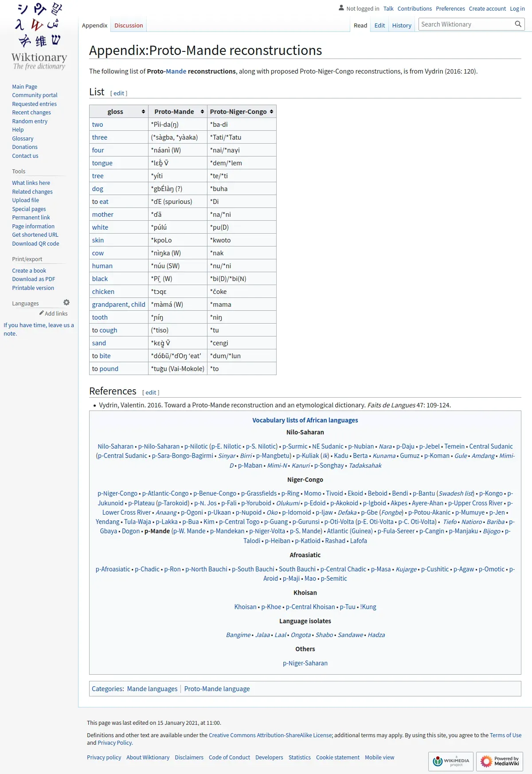Switch to Mobile view
The image size is (532, 774).
pos(379,757)
